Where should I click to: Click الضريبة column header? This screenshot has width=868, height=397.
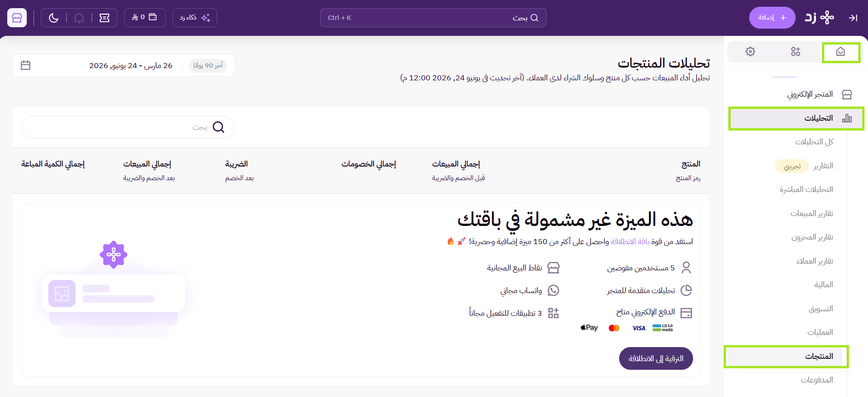(237, 164)
